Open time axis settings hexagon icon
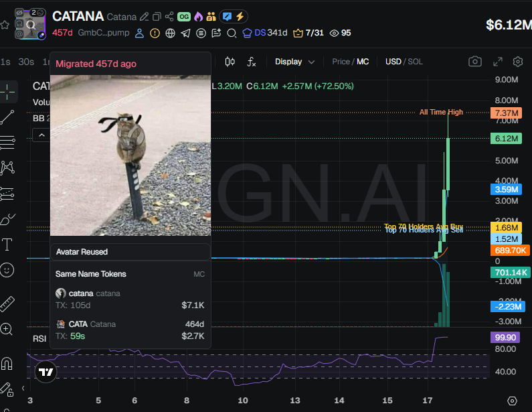This screenshot has width=532, height=412. (x=512, y=401)
